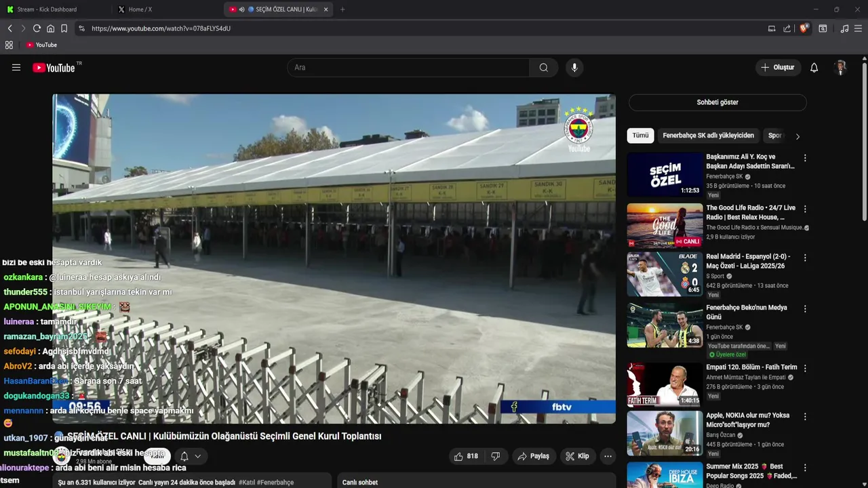
Task: Open a new browser tab with plus
Action: coord(342,9)
